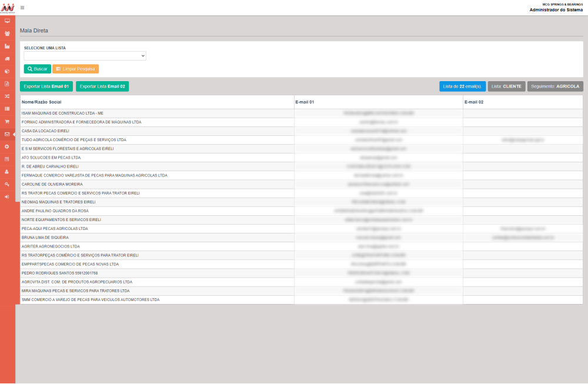Open the Selecione uma Lista dropdown
The height and width of the screenshot is (384, 588).
[85, 56]
